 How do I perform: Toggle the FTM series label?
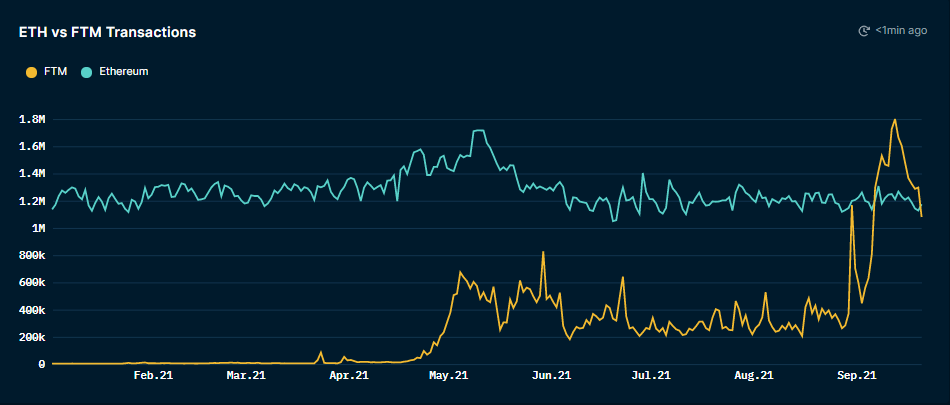(56, 72)
